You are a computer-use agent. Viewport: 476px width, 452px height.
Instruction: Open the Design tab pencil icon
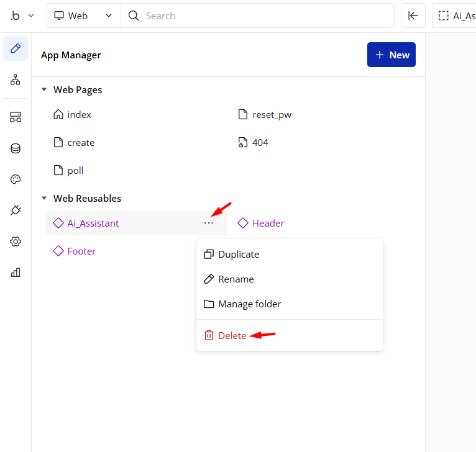coord(16,48)
